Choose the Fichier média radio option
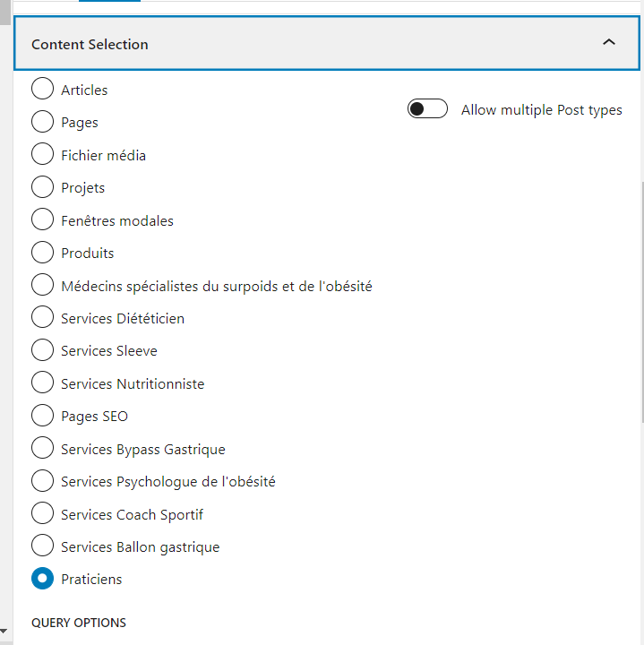Screen dimensions: 644x645 (x=42, y=155)
